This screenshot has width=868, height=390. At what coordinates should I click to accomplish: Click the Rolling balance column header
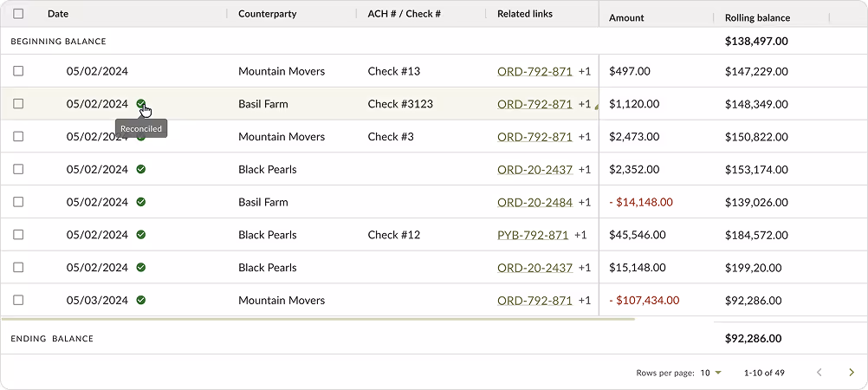757,17
